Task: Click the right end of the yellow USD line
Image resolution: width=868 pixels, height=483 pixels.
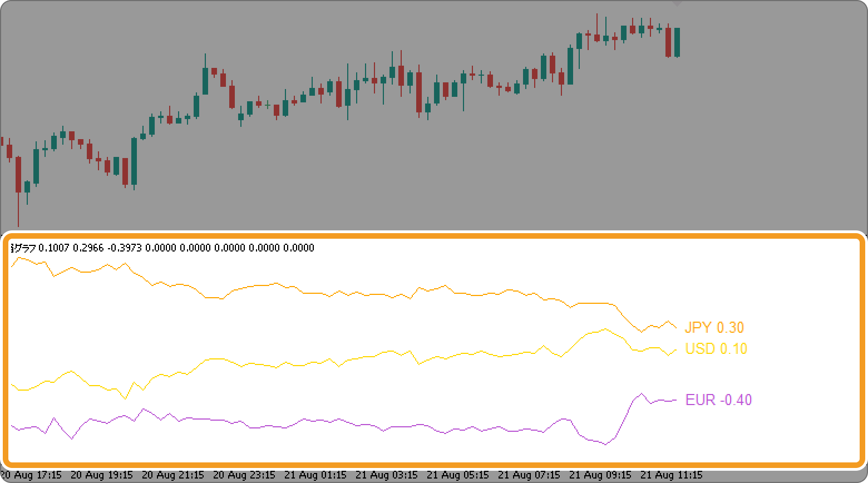Action: click(x=675, y=349)
